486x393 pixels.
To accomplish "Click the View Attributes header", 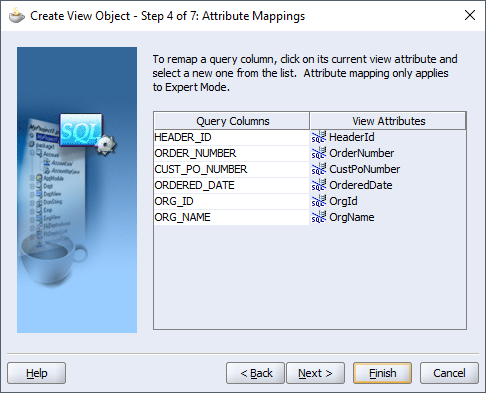I will click(x=388, y=121).
